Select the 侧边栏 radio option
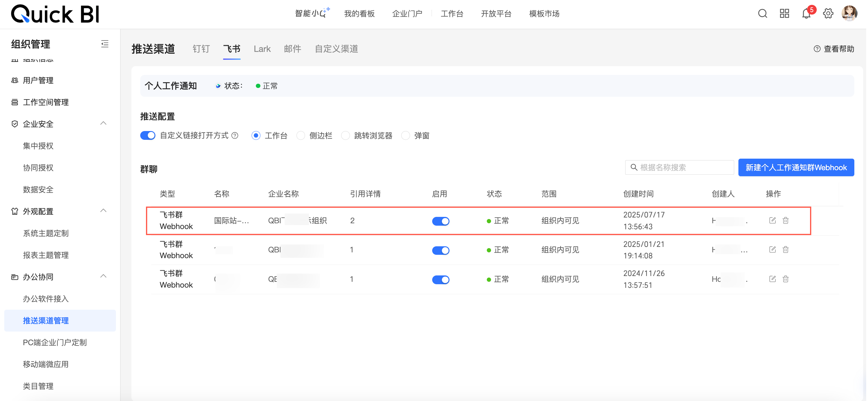The width and height of the screenshot is (868, 401). [300, 135]
